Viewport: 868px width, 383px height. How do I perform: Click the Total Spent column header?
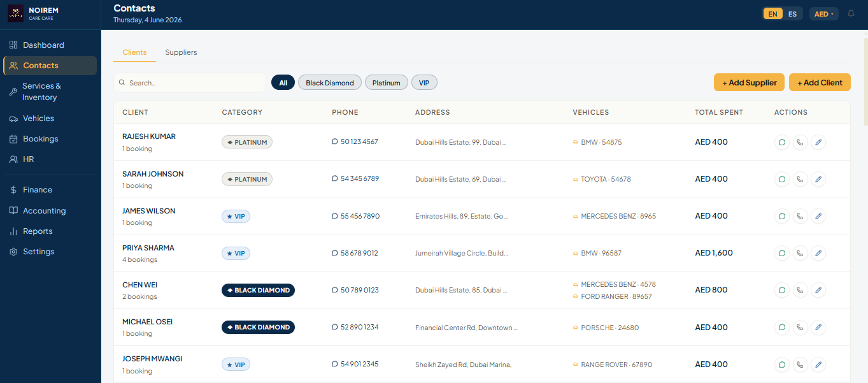coord(719,112)
